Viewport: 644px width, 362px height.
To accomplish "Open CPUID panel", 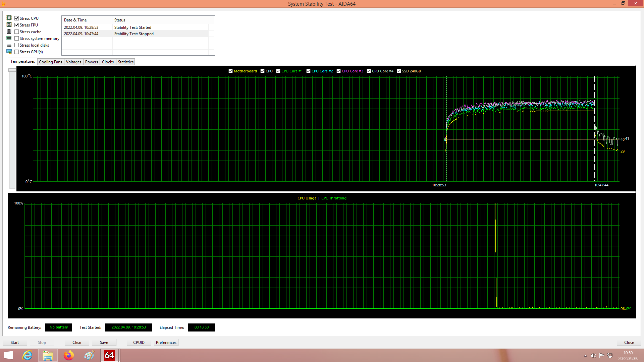I will (139, 343).
